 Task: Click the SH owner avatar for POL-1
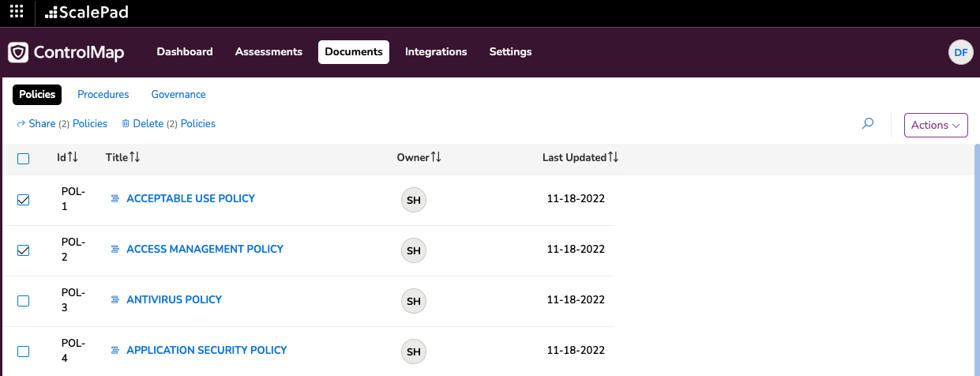pyautogui.click(x=414, y=201)
